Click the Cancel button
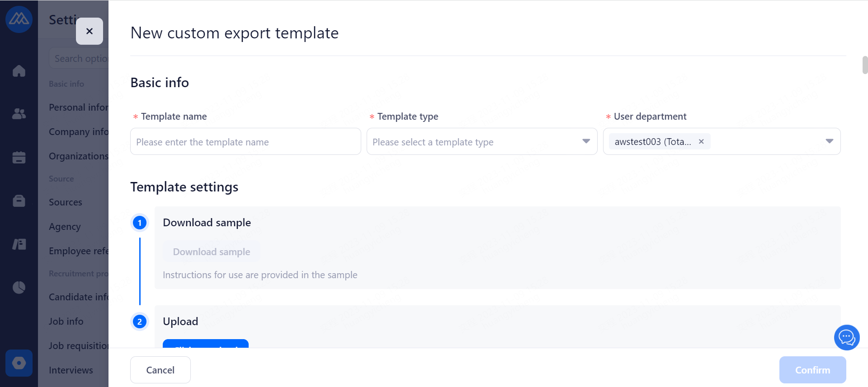 coord(160,370)
